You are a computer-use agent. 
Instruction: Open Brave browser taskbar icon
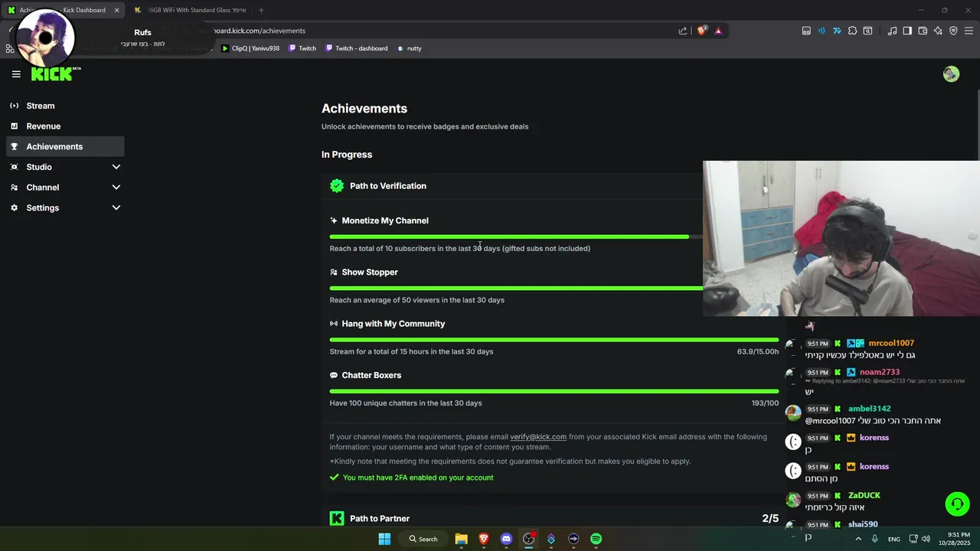tap(484, 539)
